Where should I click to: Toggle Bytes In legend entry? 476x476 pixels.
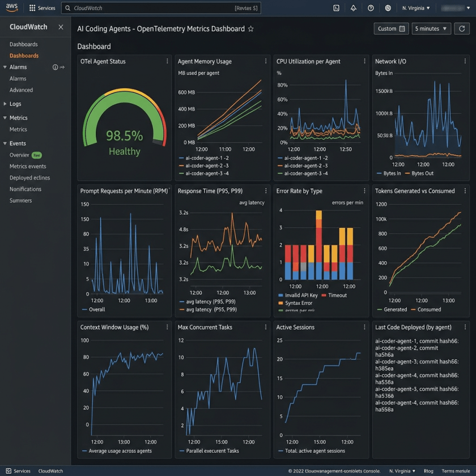[389, 173]
